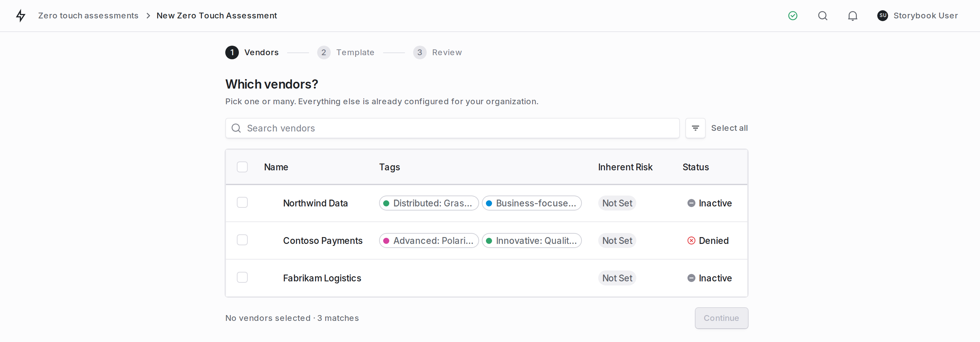Click New Zero Touch Assessment breadcrumb
Image resolution: width=980 pixels, height=342 pixels.
click(217, 16)
